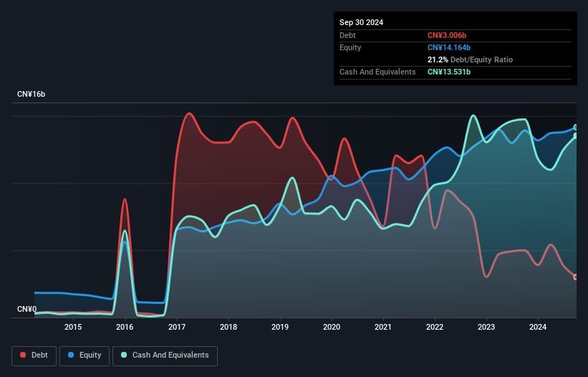Click the red Debt endpoint marker
588x377 pixels.
click(576, 277)
